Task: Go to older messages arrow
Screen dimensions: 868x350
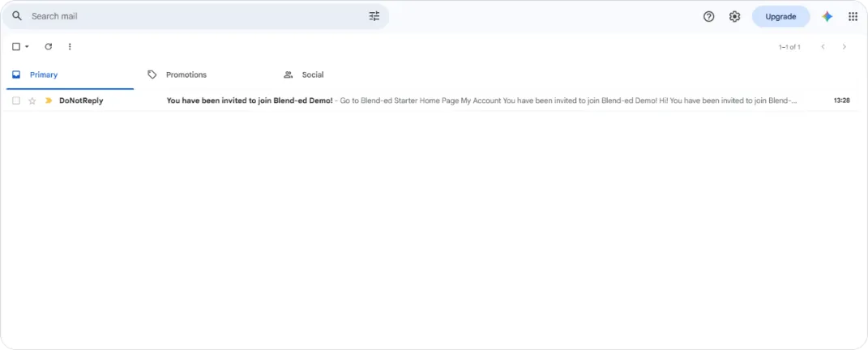Action: pyautogui.click(x=844, y=46)
